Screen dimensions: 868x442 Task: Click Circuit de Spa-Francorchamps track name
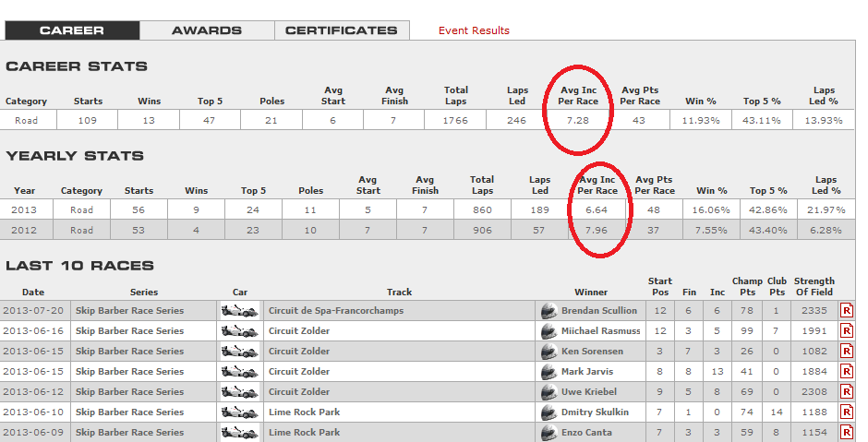click(335, 311)
